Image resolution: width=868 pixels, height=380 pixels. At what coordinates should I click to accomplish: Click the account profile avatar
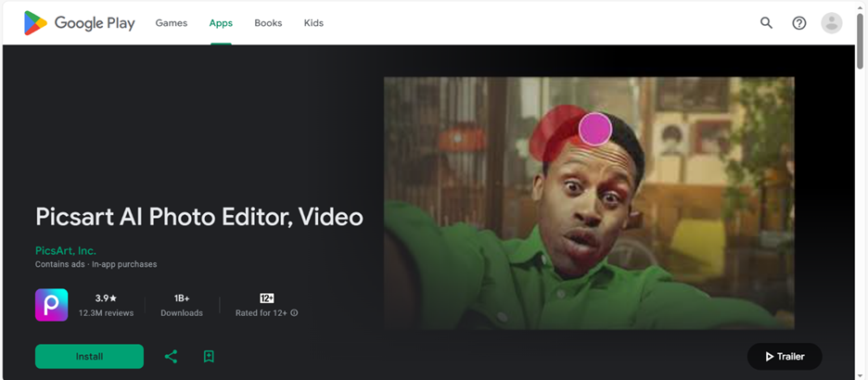pyautogui.click(x=832, y=23)
